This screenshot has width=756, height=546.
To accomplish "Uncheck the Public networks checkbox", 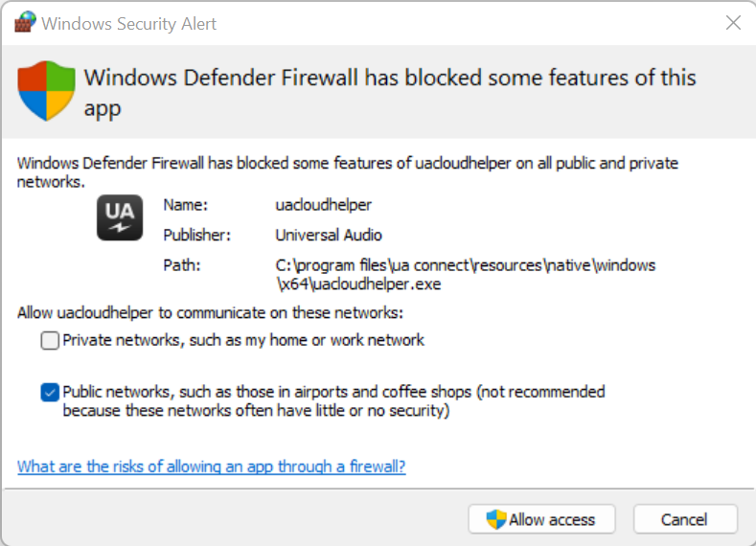I will 50,392.
